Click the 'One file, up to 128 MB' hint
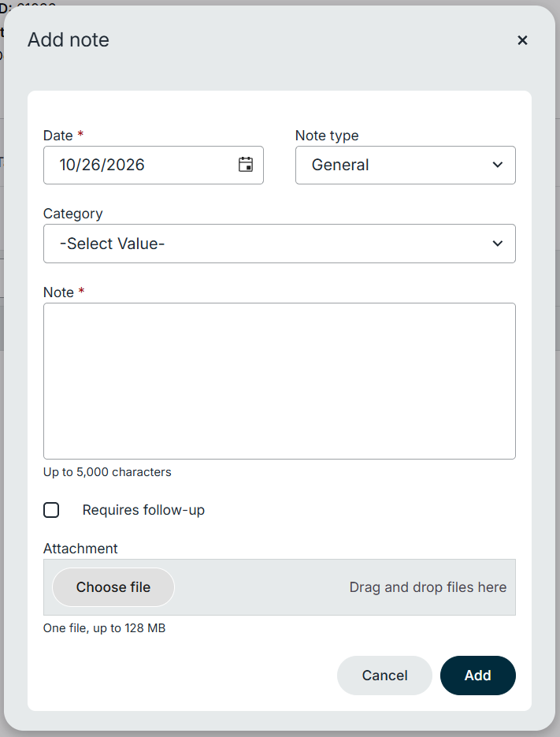560x737 pixels. tap(104, 628)
